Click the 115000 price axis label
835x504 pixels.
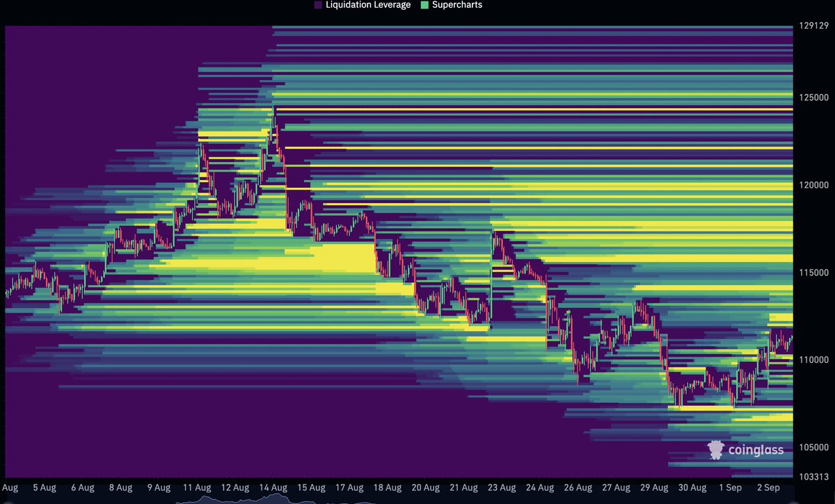coord(813,273)
